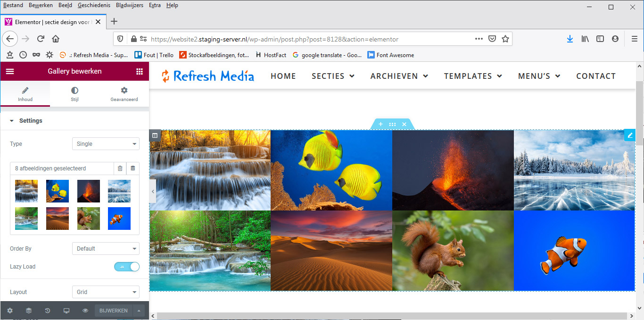Screen dimensions: 644x320
Task: Click the trash icon to clear gallery images
Action: coord(120,168)
